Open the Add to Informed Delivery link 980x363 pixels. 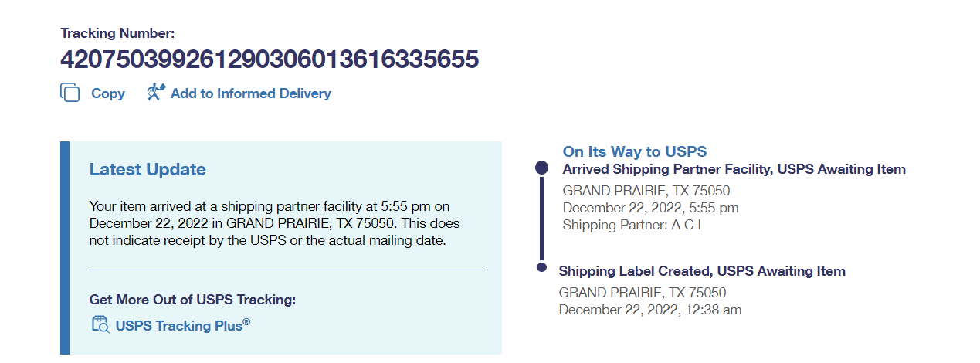click(250, 93)
